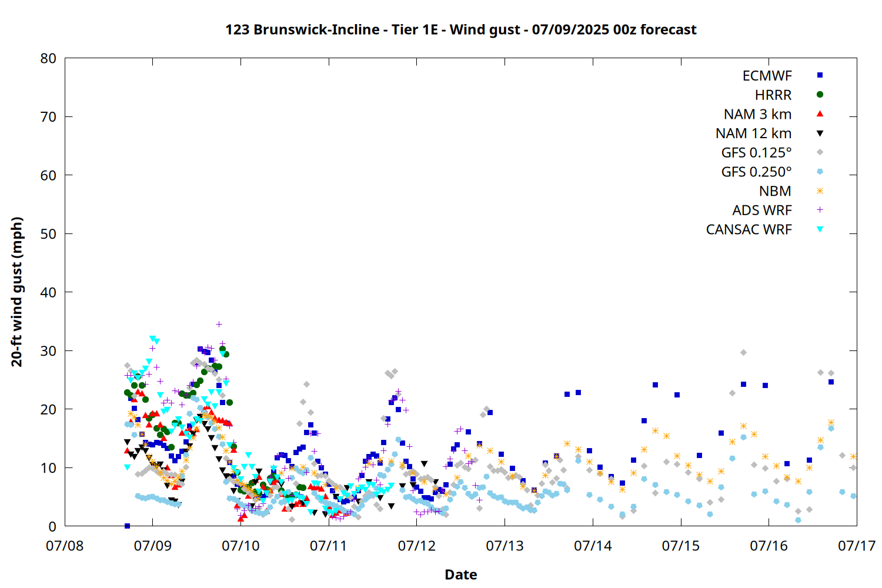Click the 07/16 date tick label
882x588 pixels.
(769, 546)
